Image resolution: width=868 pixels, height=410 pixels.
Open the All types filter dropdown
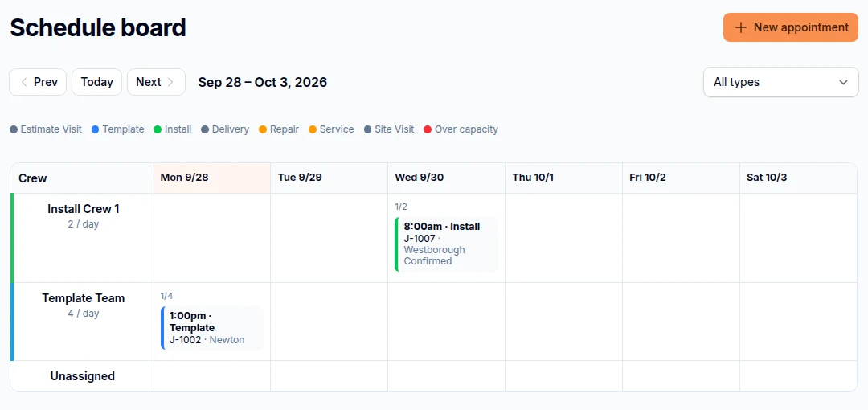point(780,82)
